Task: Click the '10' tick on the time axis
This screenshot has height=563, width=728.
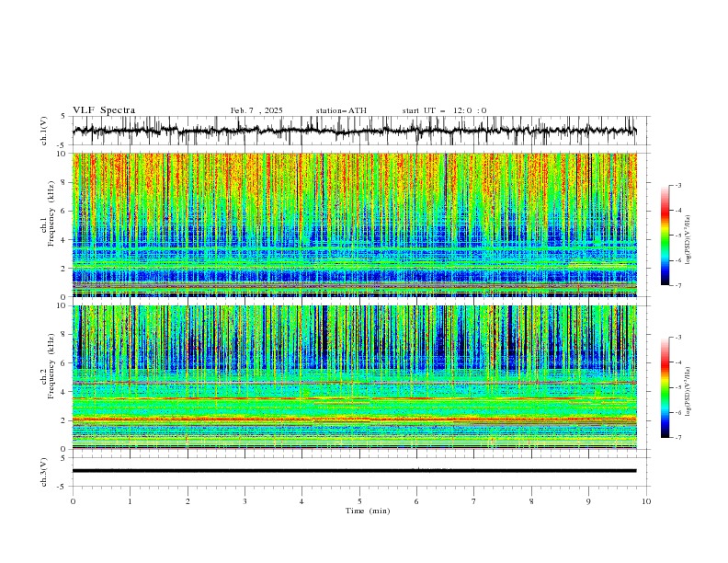Action: 646,501
